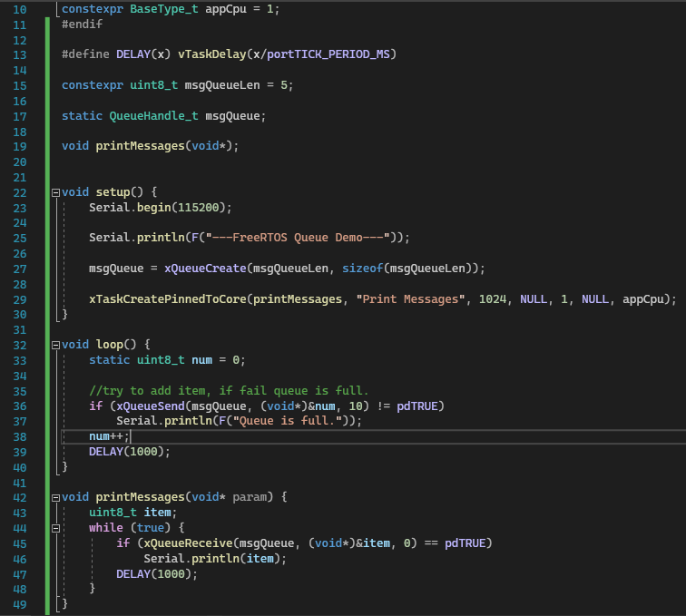Viewport: 686px width, 616px height.
Task: Select line number 45 in the margin
Action: (x=20, y=543)
